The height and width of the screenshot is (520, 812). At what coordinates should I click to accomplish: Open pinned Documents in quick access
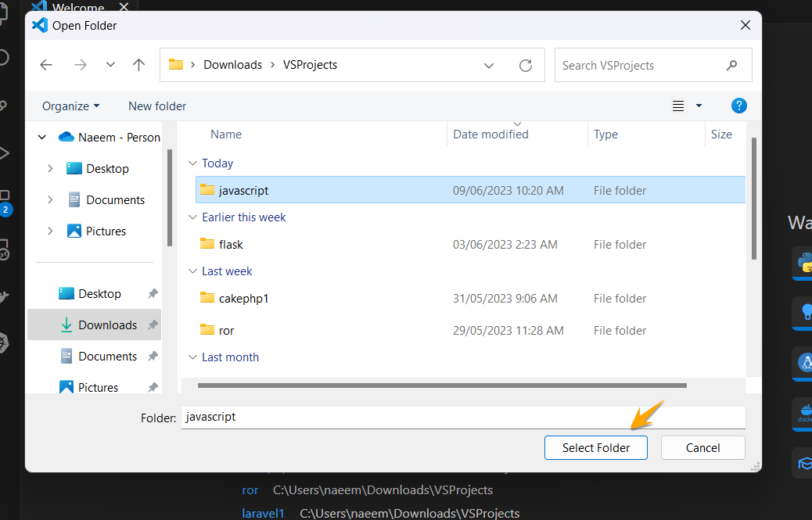(x=98, y=356)
